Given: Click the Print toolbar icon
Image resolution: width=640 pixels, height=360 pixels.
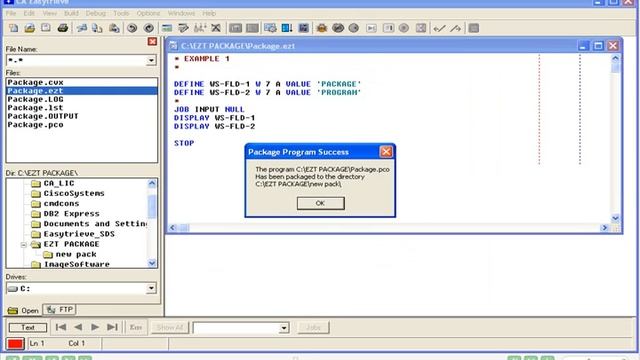Looking at the screenshot, I should tap(62, 28).
